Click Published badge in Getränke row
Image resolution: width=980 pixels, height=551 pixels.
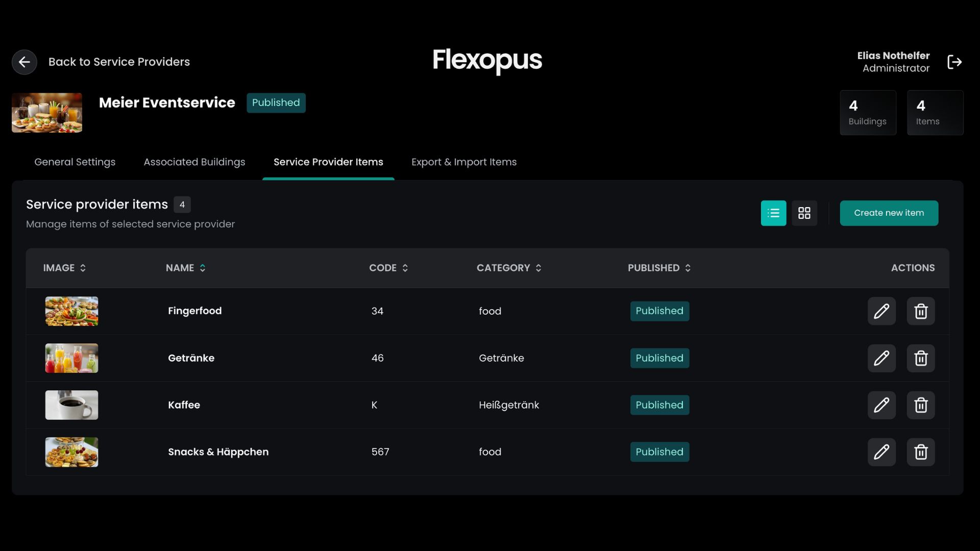[x=659, y=358]
